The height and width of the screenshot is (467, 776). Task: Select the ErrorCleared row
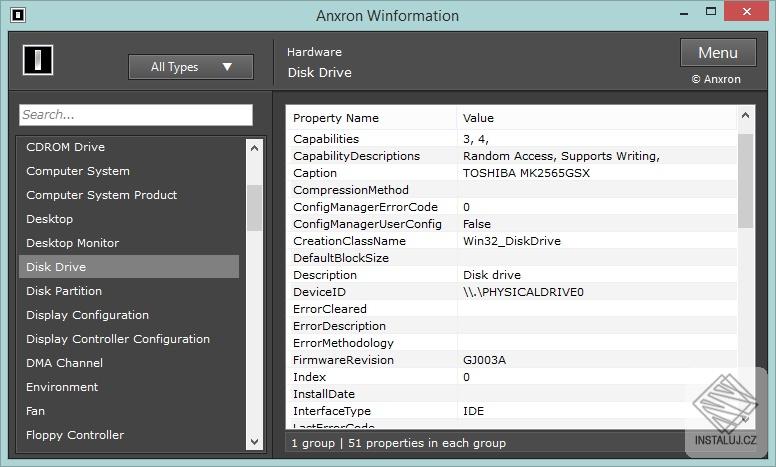(x=512, y=309)
